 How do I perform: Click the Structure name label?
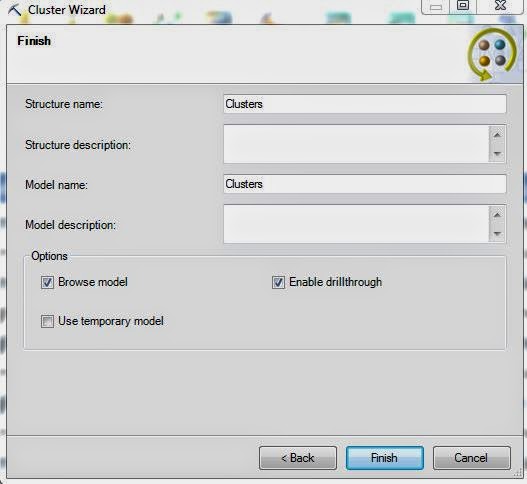(x=64, y=104)
